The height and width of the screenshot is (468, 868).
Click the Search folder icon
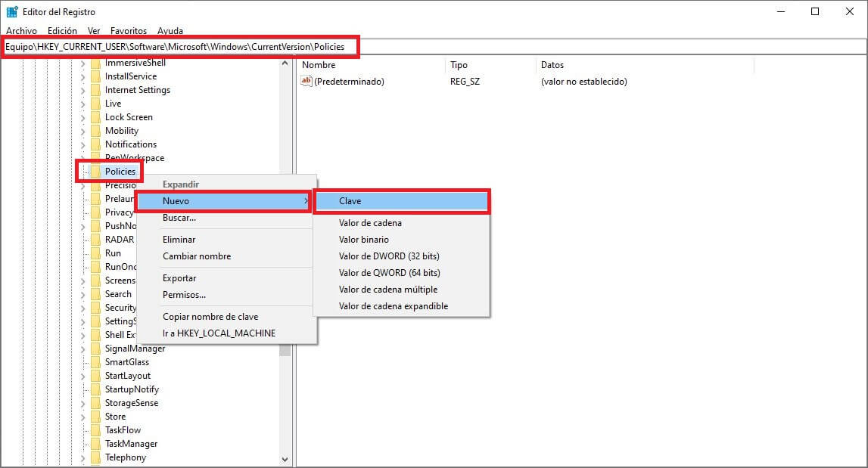click(95, 294)
